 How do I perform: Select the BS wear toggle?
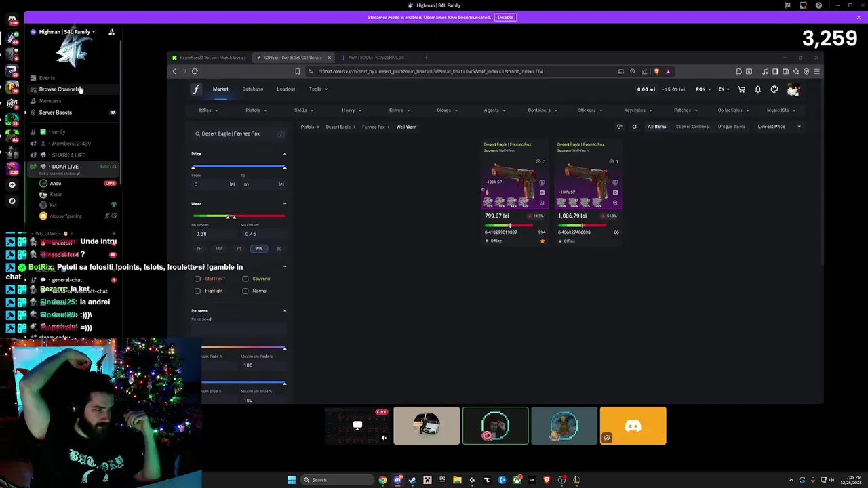279,249
